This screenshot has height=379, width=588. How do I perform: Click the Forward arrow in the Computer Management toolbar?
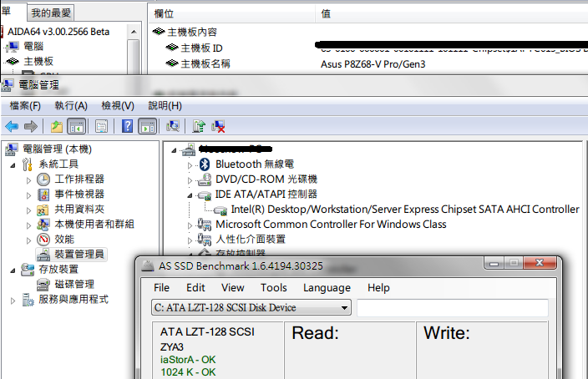[x=31, y=126]
